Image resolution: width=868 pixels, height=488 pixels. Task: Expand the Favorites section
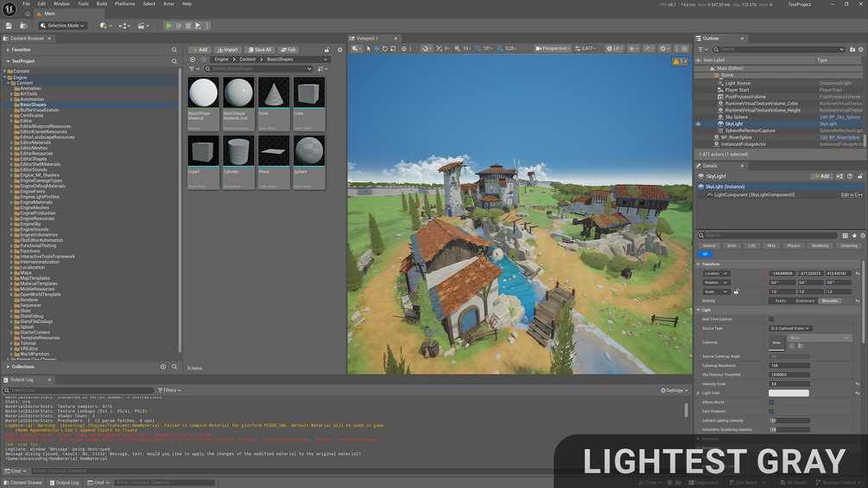click(x=8, y=50)
